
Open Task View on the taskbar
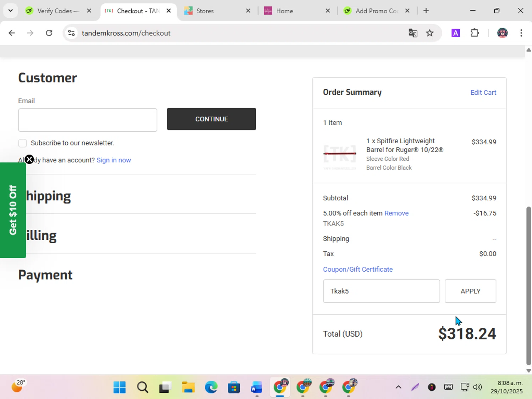(165, 387)
